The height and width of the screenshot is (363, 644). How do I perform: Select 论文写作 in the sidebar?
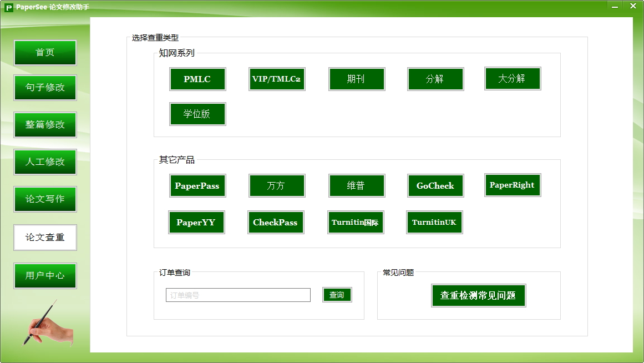(45, 199)
